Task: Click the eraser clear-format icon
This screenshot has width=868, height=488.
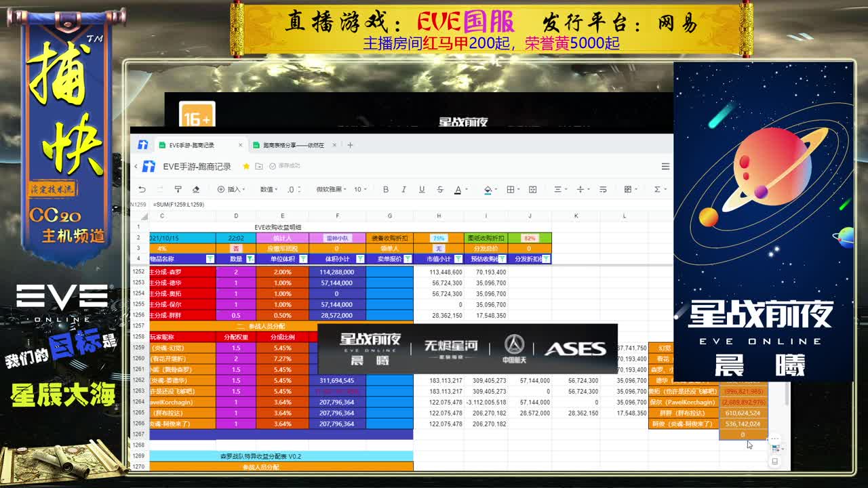Action: coord(196,190)
